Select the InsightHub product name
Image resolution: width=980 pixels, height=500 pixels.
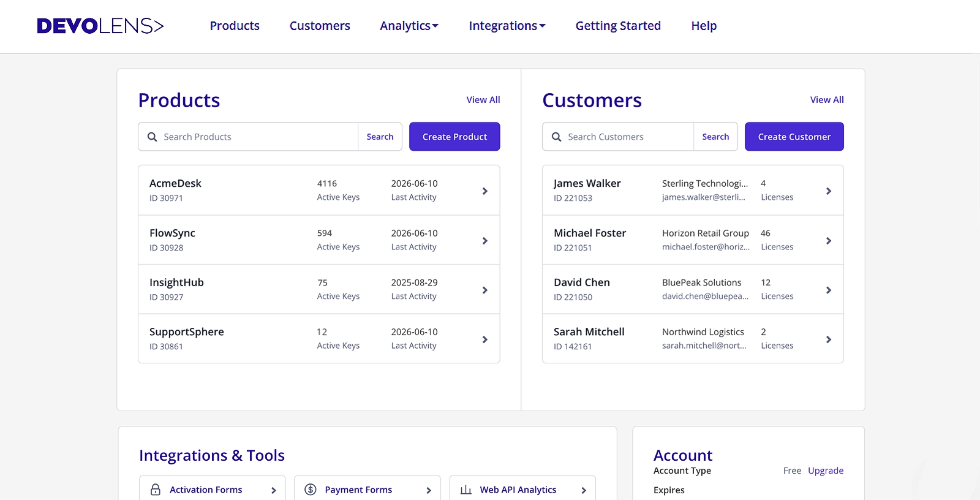click(176, 282)
